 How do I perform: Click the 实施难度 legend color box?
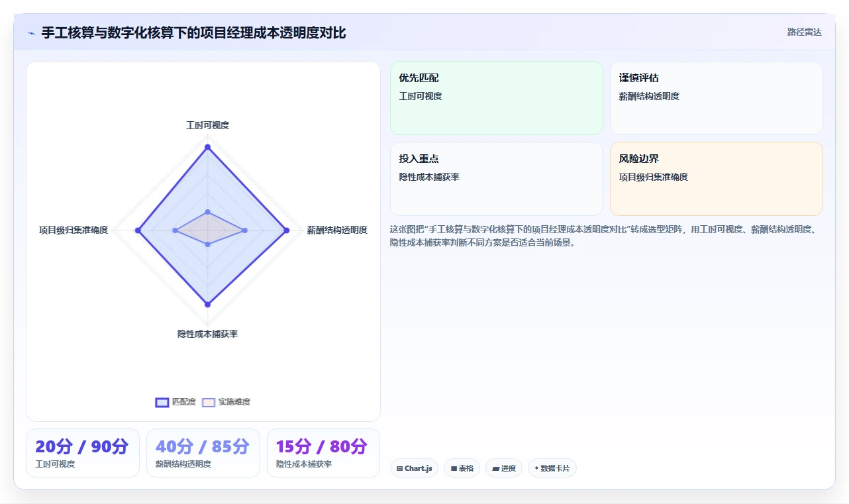pyautogui.click(x=209, y=402)
